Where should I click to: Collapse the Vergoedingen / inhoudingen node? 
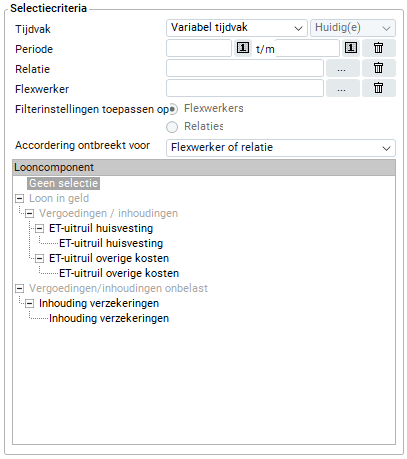(30, 213)
